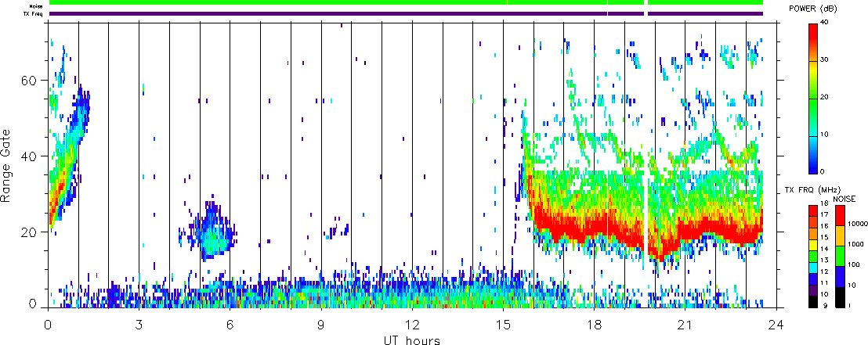Click the '3' tick label on UT axis

tap(139, 325)
